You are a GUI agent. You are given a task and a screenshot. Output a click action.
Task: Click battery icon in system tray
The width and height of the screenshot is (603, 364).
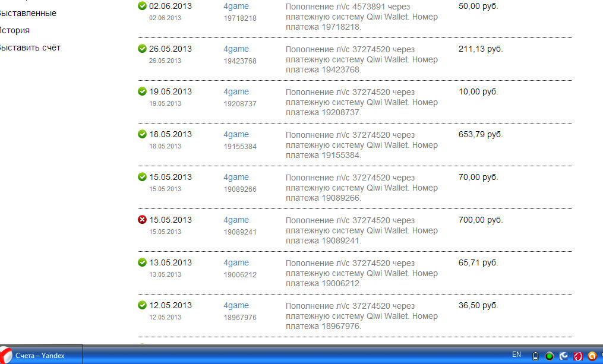pyautogui.click(x=535, y=356)
